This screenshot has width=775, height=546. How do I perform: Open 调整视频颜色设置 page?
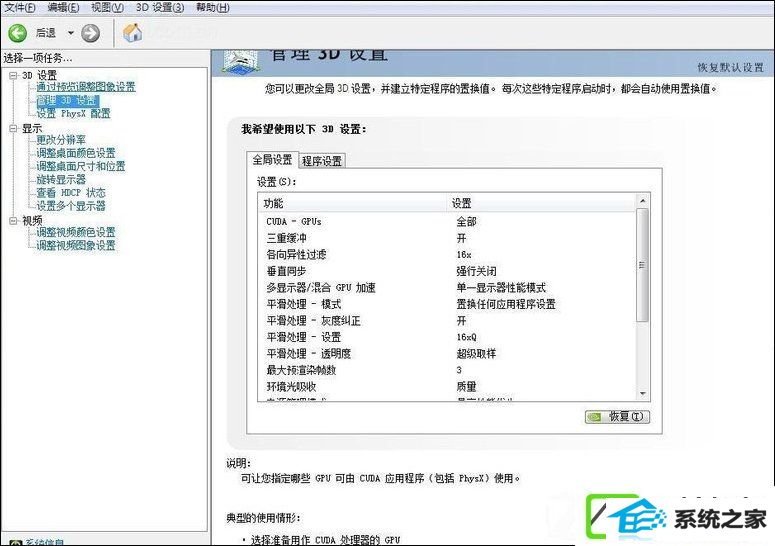[x=76, y=232]
